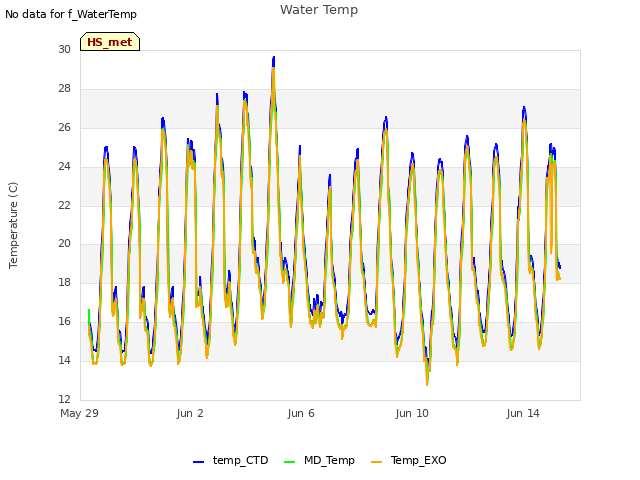
Task: Click the 30 y-axis tick label
Action: click(x=64, y=49)
